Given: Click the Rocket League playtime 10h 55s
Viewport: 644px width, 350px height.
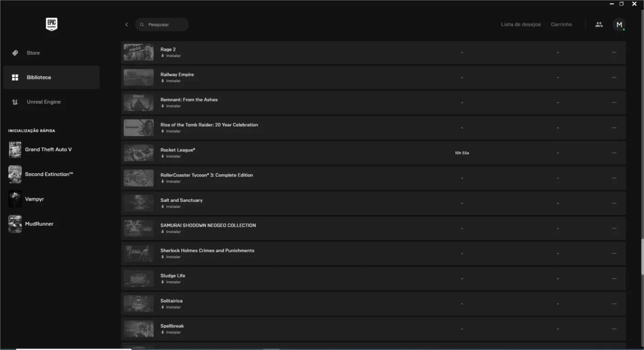Looking at the screenshot, I should pyautogui.click(x=462, y=153).
